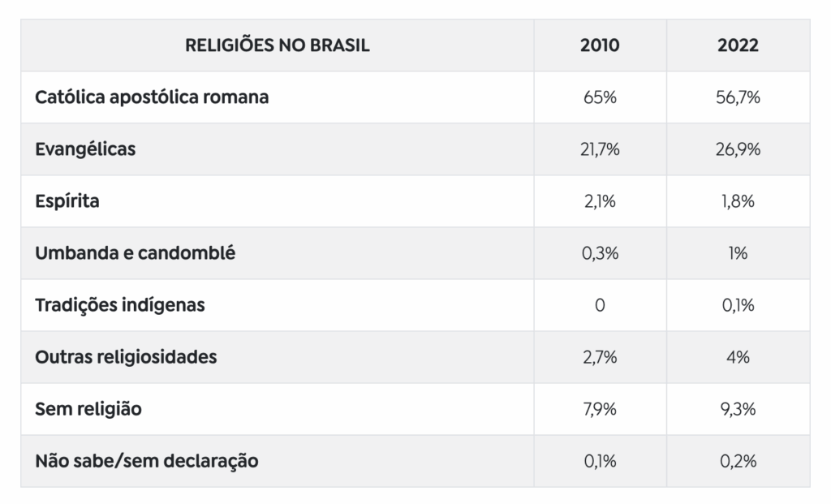831x504 pixels.
Task: Click the 'Católica apostólica romana' row label
Action: (x=152, y=97)
